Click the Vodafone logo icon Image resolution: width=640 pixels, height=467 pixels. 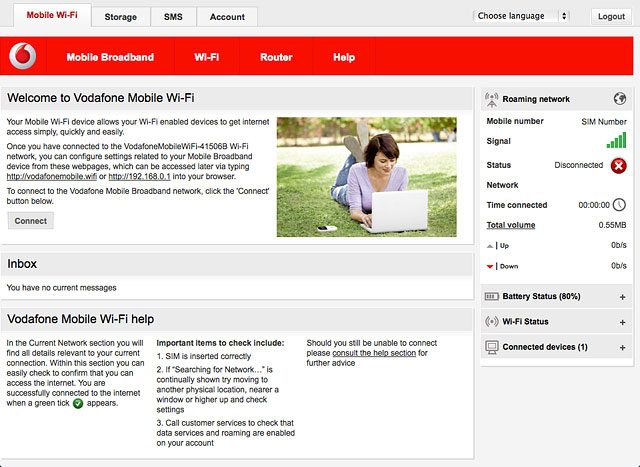(x=23, y=56)
